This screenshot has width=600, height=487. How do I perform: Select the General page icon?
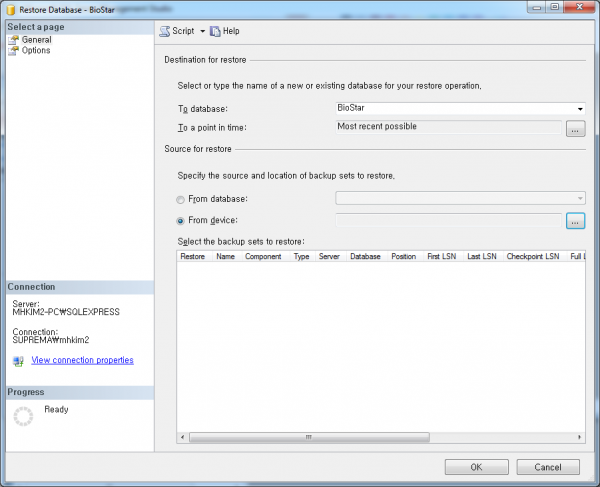pyautogui.click(x=14, y=40)
